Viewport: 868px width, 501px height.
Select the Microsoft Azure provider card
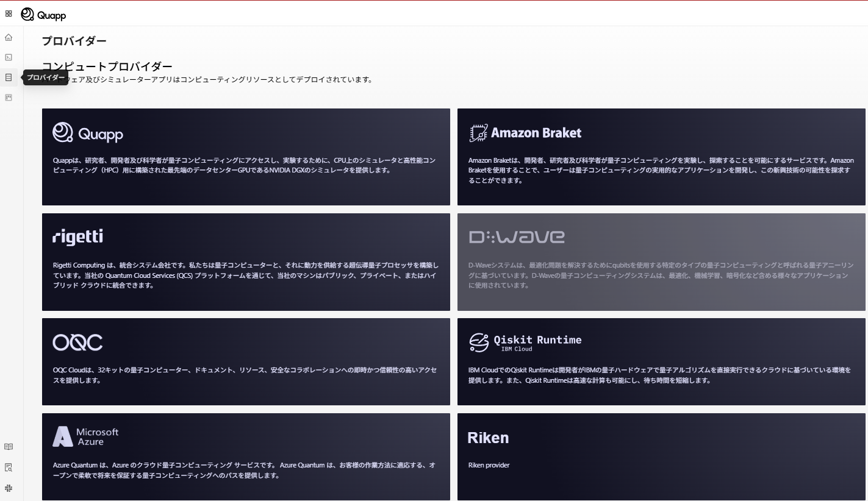click(246, 457)
